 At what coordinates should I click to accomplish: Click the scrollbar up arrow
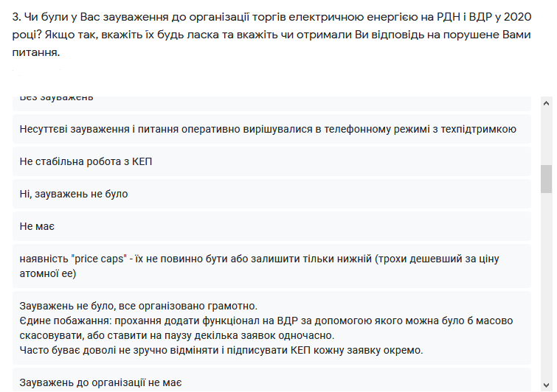point(547,103)
